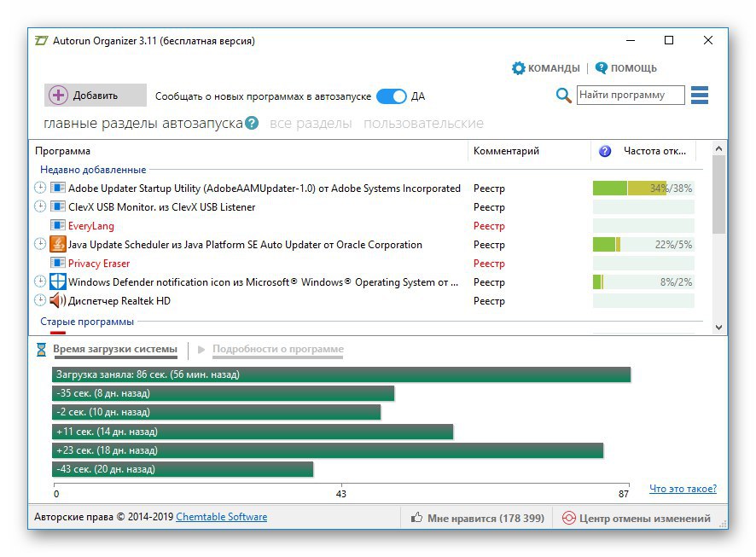Click the Windows Defender shield icon
The image size is (756, 557).
pyautogui.click(x=58, y=281)
